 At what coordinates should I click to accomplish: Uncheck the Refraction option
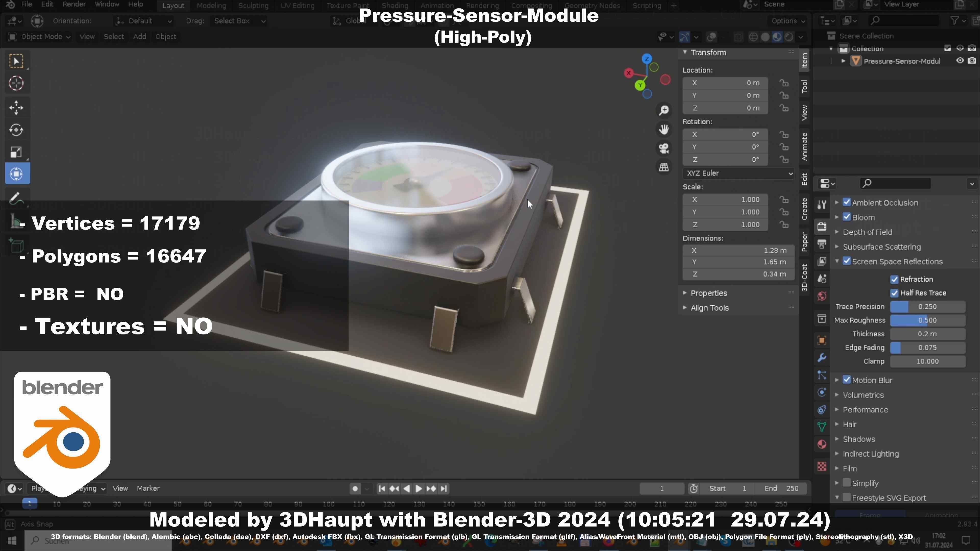point(894,280)
